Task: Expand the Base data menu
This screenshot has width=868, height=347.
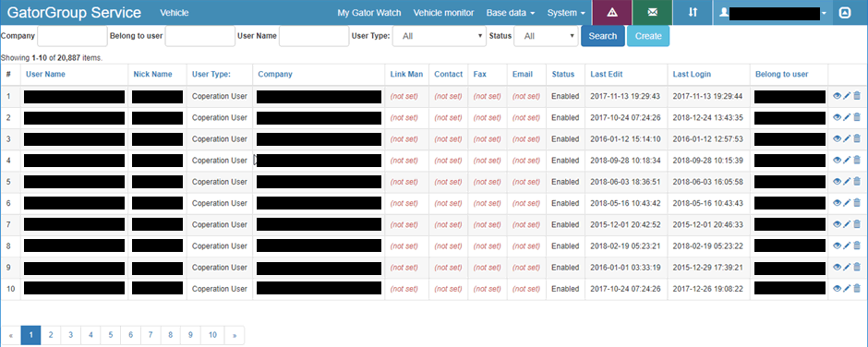Action: [x=511, y=13]
